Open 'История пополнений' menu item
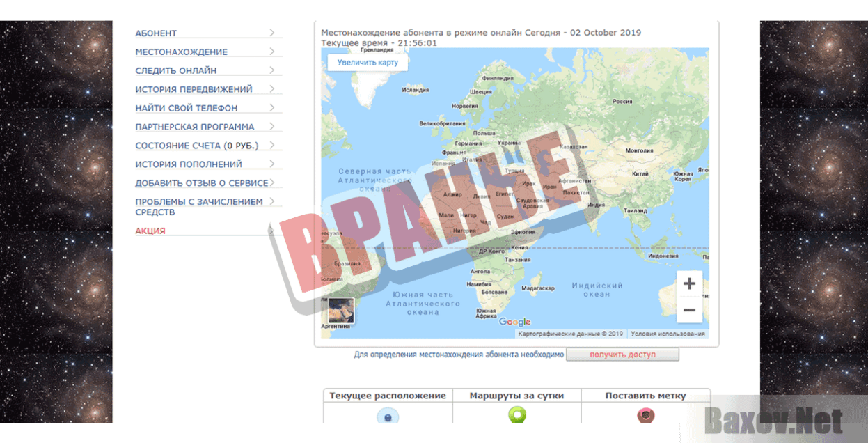The width and height of the screenshot is (868, 443). pyautogui.click(x=189, y=164)
